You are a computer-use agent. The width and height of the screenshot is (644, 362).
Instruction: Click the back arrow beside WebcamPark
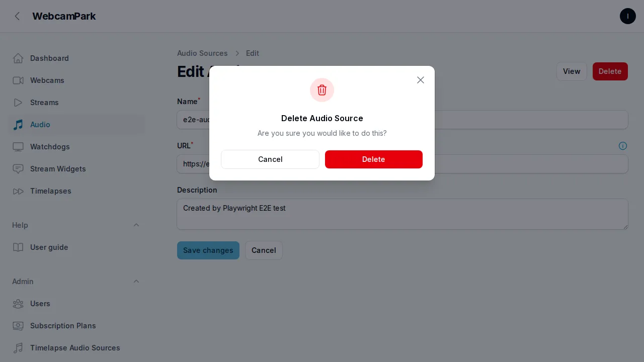coord(18,16)
